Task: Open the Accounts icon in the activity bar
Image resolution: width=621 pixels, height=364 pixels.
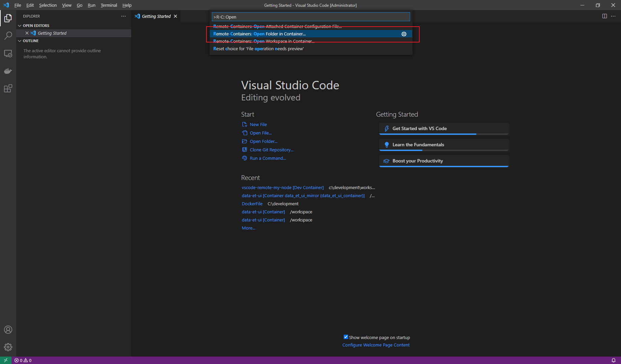Action: click(x=8, y=330)
